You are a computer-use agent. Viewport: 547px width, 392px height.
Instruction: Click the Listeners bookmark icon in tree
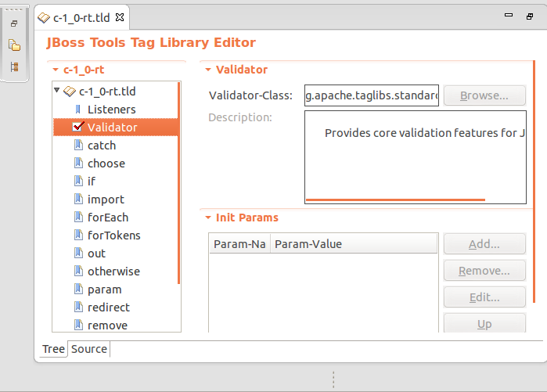[78, 110]
